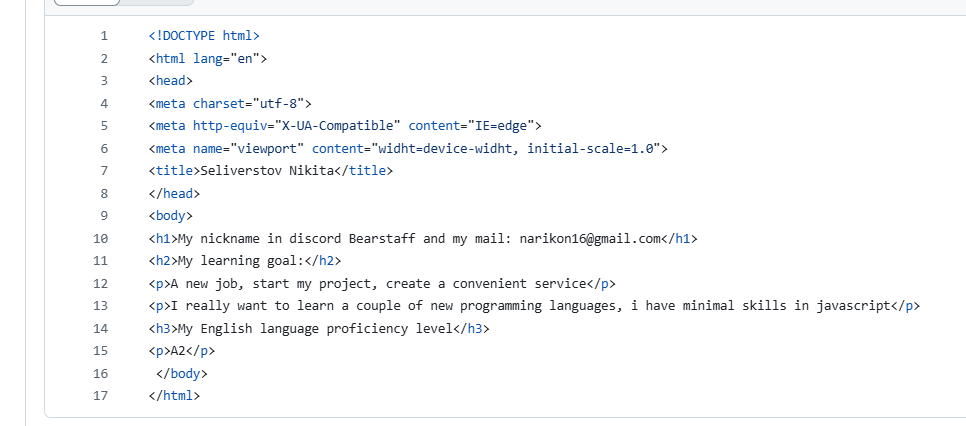Select line number 1
This screenshot has height=426, width=966.
pos(104,36)
